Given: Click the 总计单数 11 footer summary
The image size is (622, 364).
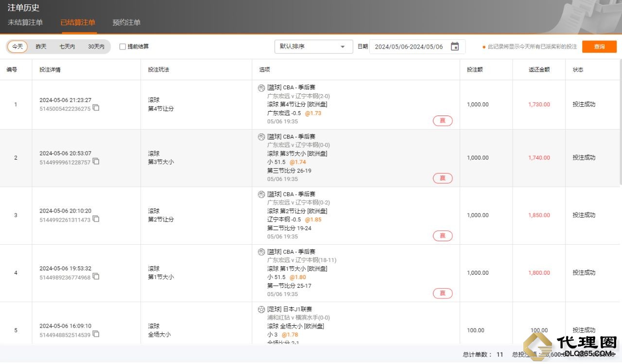Looking at the screenshot, I should [x=483, y=355].
